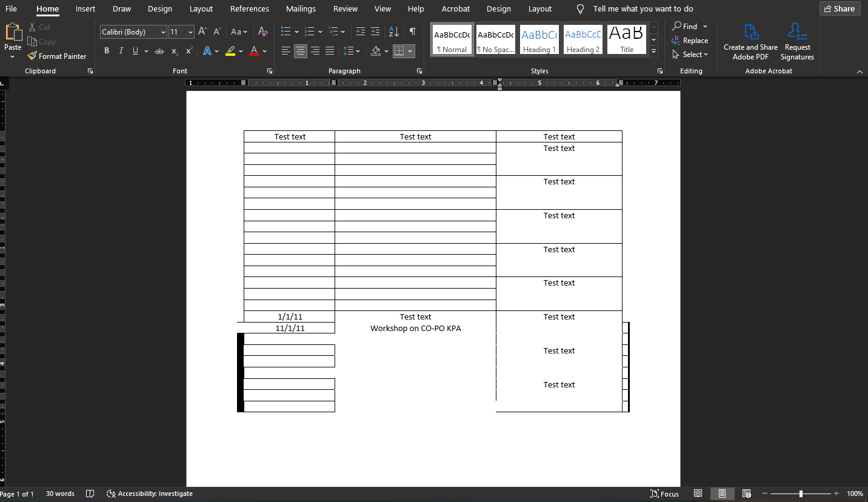Image resolution: width=868 pixels, height=502 pixels.
Task: Open the spelling proofing status icon
Action: pyautogui.click(x=90, y=494)
